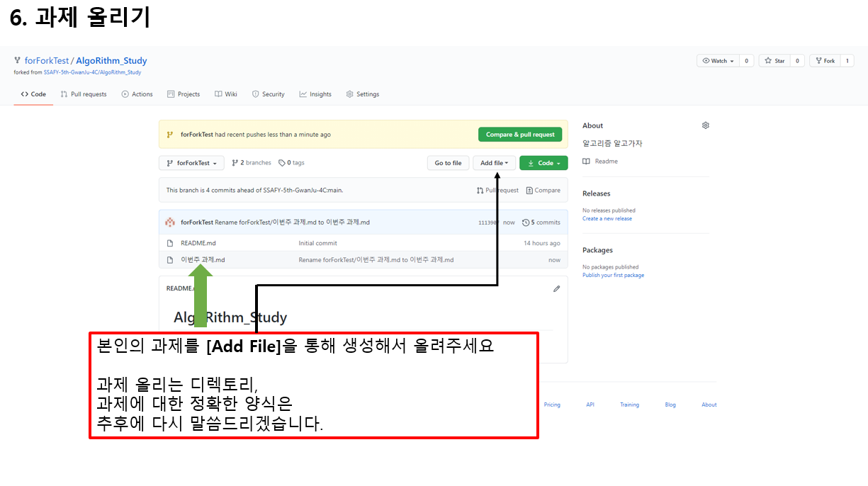Image resolution: width=868 pixels, height=486 pixels.
Task: Click the Star icon to star AlgoRithm_Study
Action: 769,60
